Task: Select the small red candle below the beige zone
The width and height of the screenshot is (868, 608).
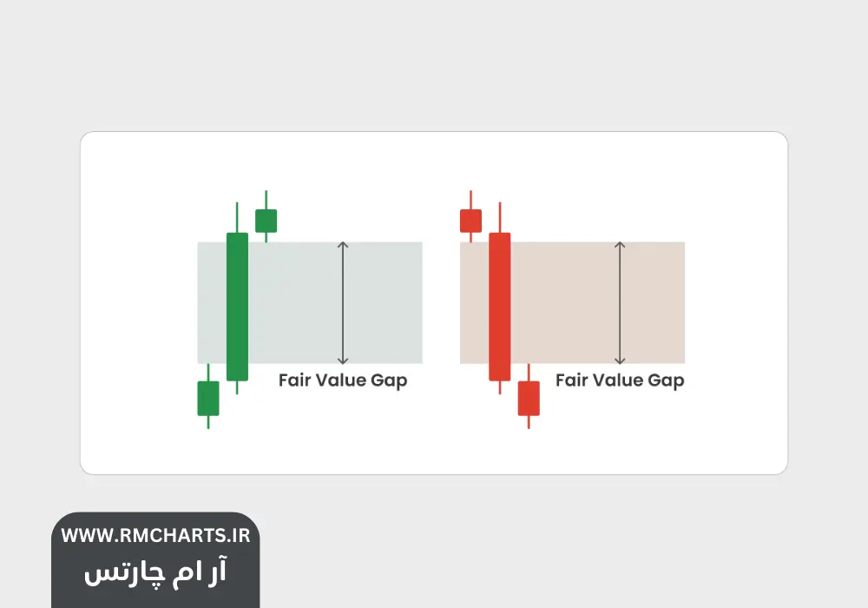Action: (529, 398)
